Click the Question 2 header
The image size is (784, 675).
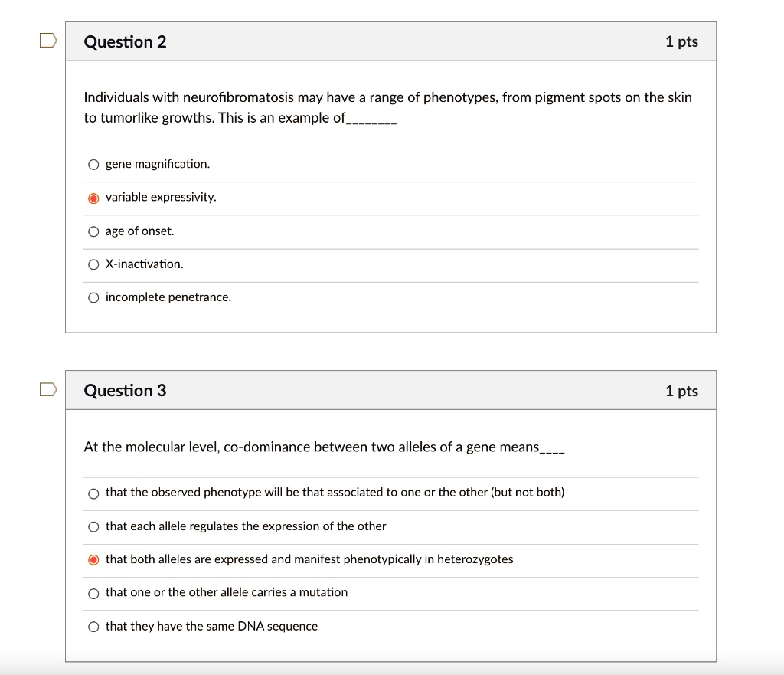coord(125,42)
